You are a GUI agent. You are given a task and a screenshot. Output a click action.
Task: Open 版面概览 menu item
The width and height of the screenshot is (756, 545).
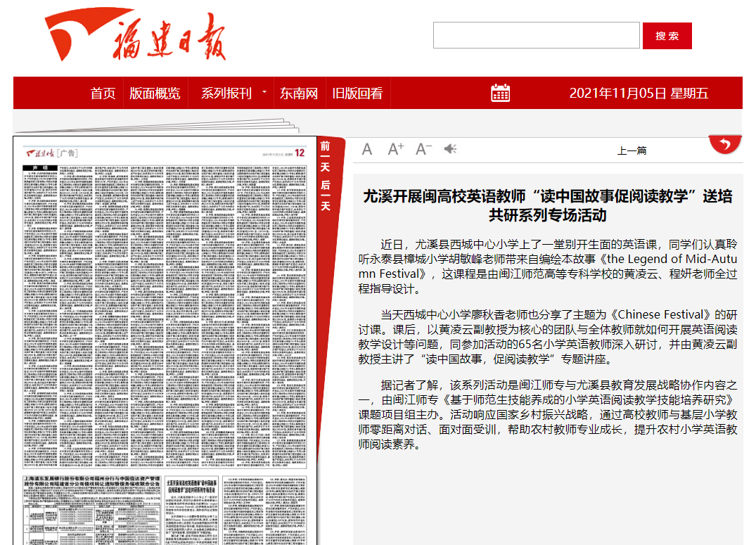(155, 93)
